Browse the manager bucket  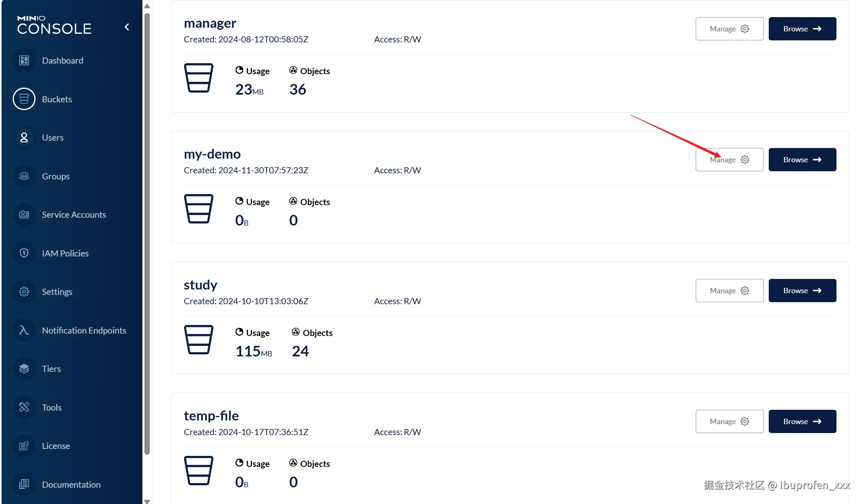point(802,29)
